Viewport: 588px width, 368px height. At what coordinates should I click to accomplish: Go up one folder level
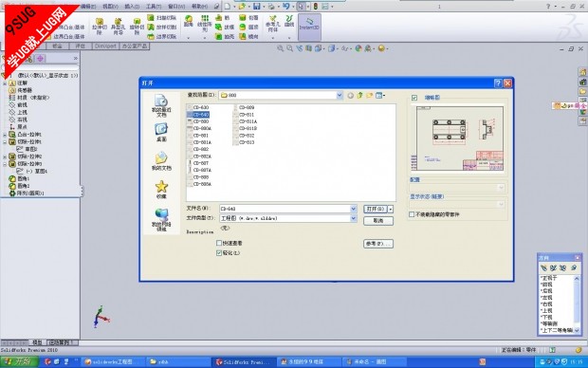(x=360, y=96)
